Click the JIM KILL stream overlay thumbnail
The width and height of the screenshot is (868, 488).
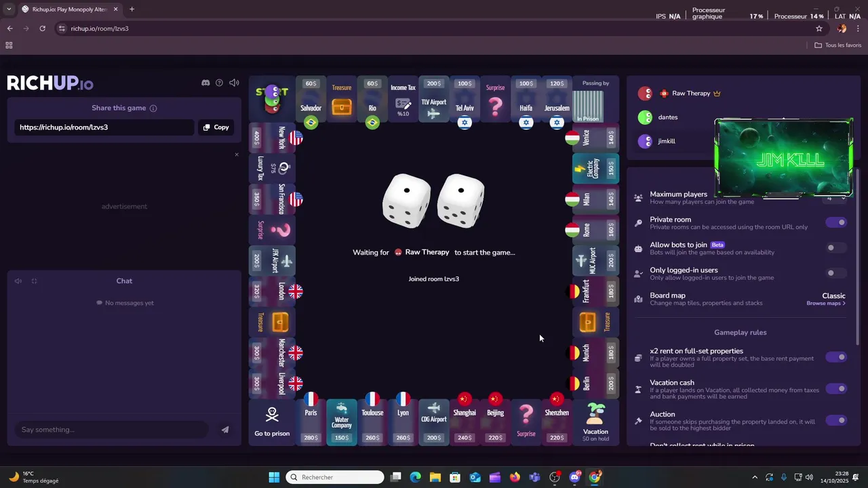784,159
